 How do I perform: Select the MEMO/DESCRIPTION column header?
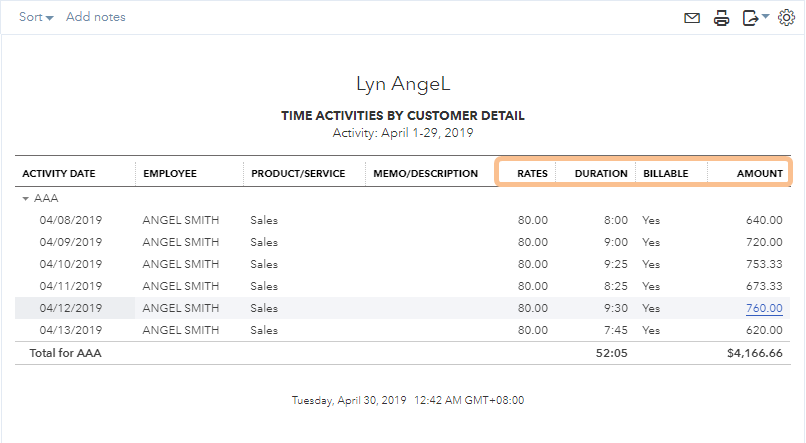click(x=426, y=174)
